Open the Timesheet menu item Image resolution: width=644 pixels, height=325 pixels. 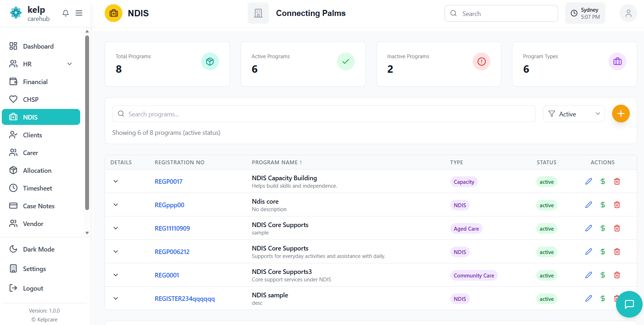(x=37, y=188)
